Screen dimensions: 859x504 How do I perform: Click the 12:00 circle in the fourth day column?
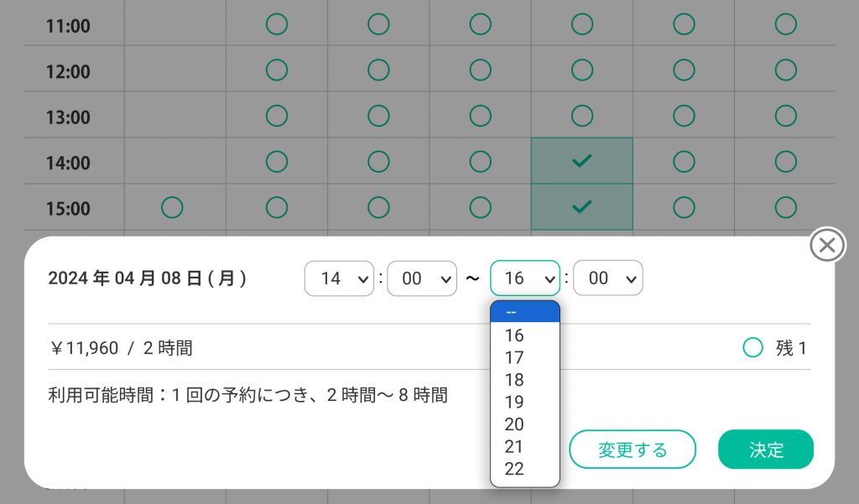pyautogui.click(x=480, y=70)
